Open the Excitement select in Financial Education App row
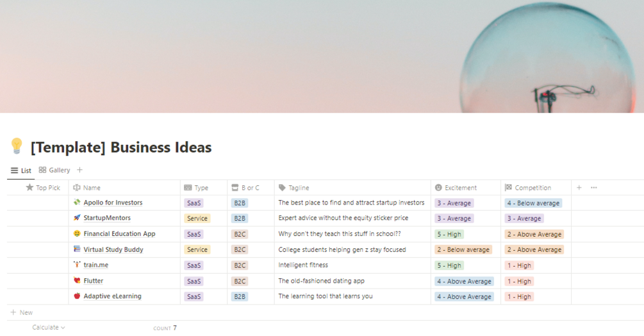644x336 pixels. tap(449, 235)
